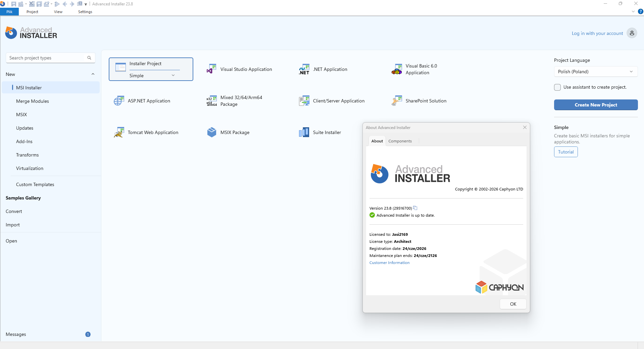
Task: Click the notifications flag icon in title bar
Action: (x=80, y=4)
